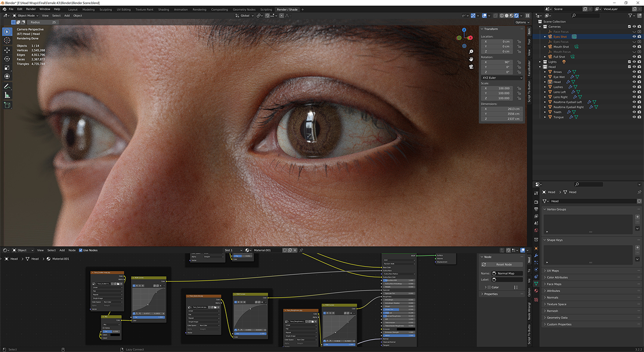Enable Use Nodes in the shader editor header

point(81,250)
